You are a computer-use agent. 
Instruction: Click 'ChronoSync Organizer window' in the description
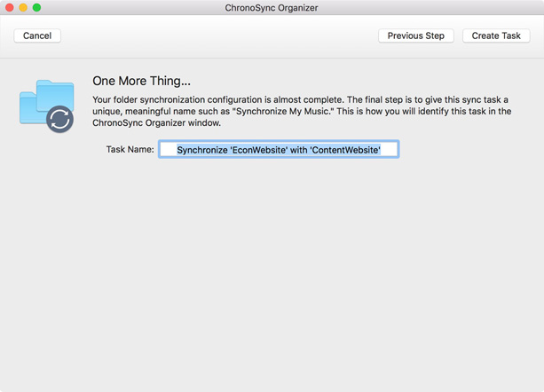[156, 123]
